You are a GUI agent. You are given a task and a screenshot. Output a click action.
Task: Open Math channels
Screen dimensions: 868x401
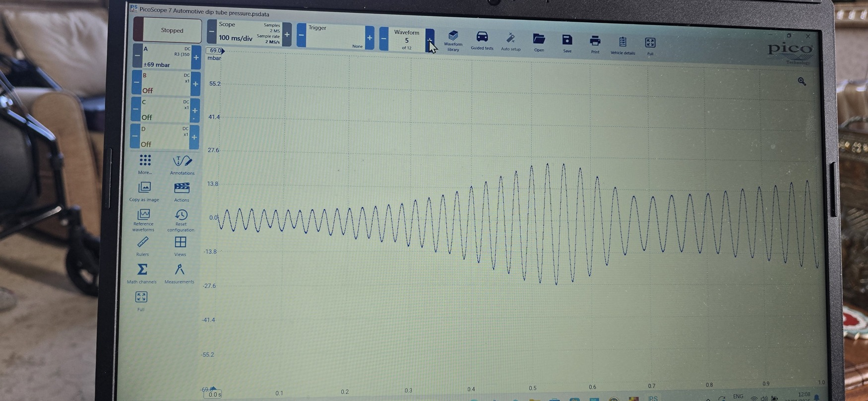click(141, 274)
